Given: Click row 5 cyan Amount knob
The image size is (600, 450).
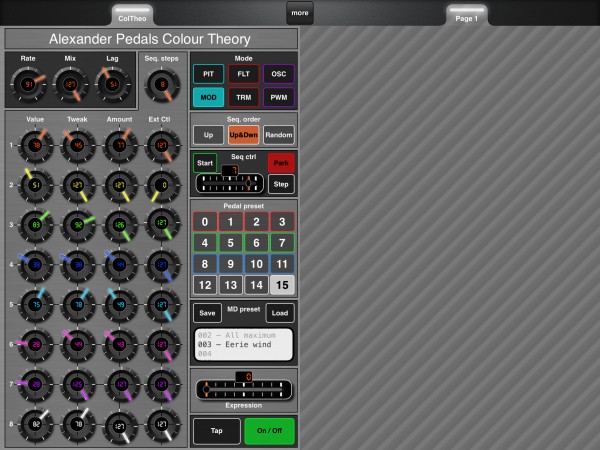Looking at the screenshot, I should 120,305.
